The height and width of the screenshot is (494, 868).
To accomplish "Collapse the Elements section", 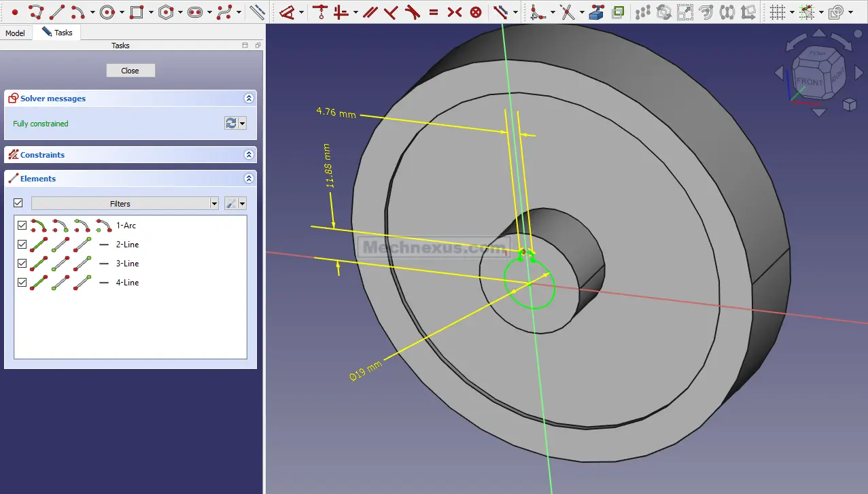I will [x=249, y=179].
